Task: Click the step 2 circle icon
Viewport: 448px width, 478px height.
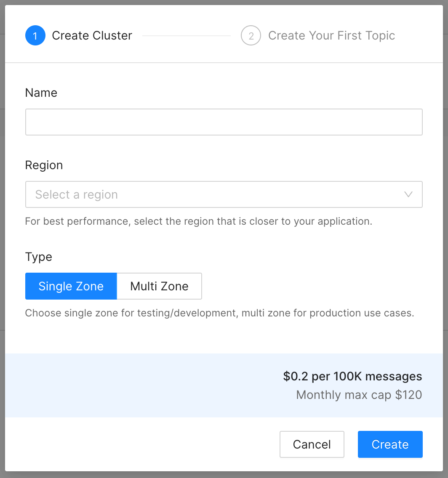Action: coord(251,36)
